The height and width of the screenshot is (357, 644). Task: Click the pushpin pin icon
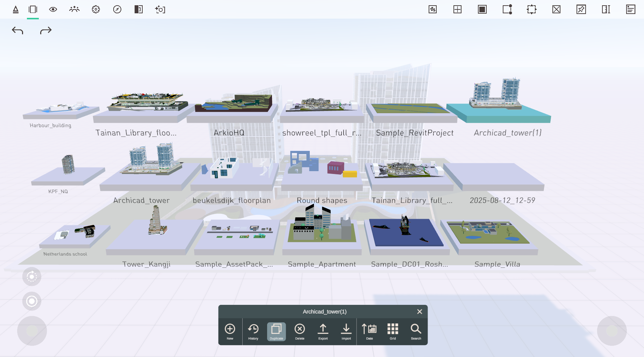click(581, 9)
